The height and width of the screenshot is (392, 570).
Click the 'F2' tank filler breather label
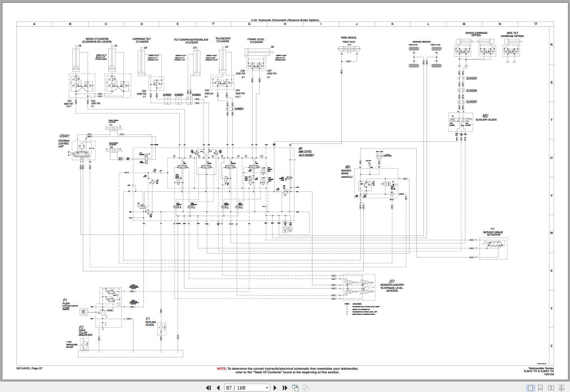(81, 328)
